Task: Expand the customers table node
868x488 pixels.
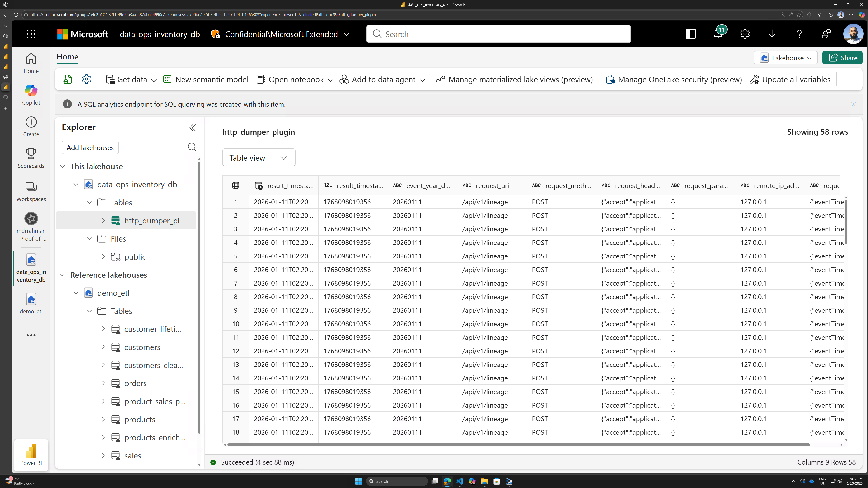Action: point(104,347)
